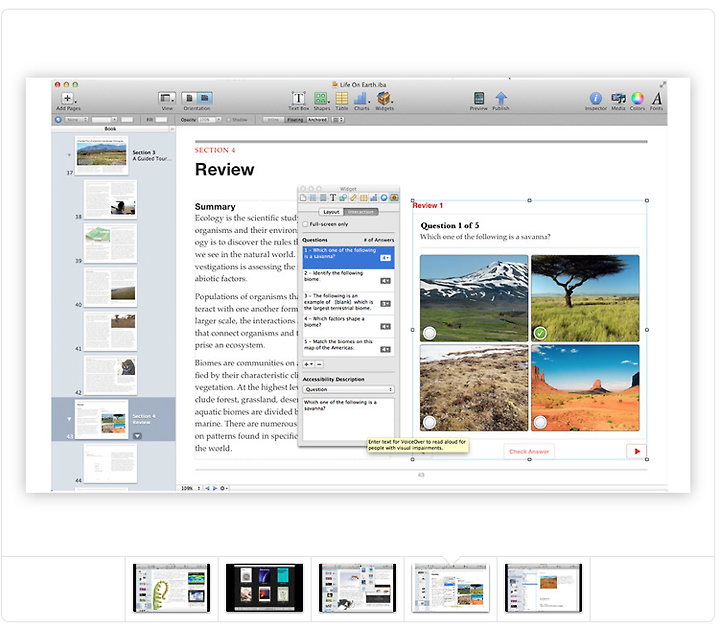Open the Widgets toolbar menu
720x627 pixels.
tap(384, 98)
